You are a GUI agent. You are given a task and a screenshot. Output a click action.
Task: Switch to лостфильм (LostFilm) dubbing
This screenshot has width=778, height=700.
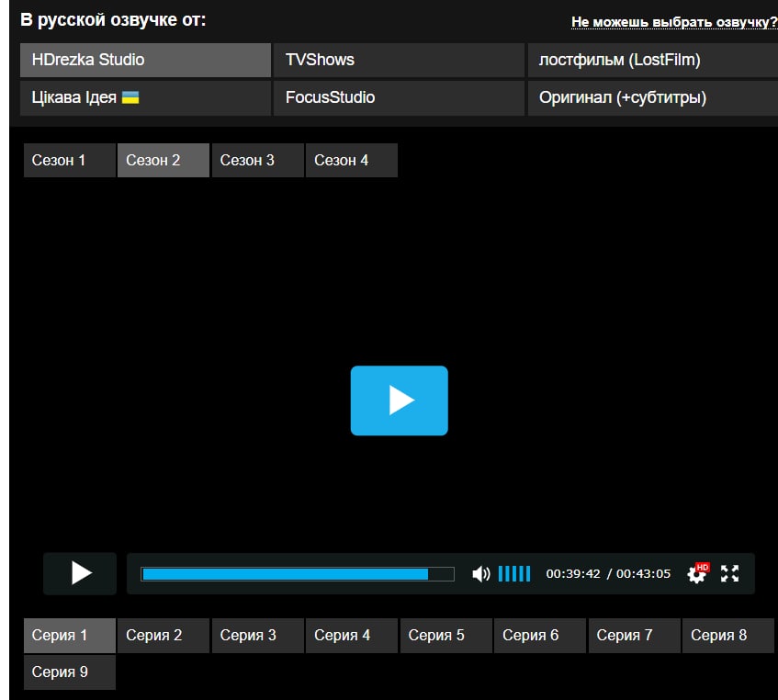[x=652, y=60]
